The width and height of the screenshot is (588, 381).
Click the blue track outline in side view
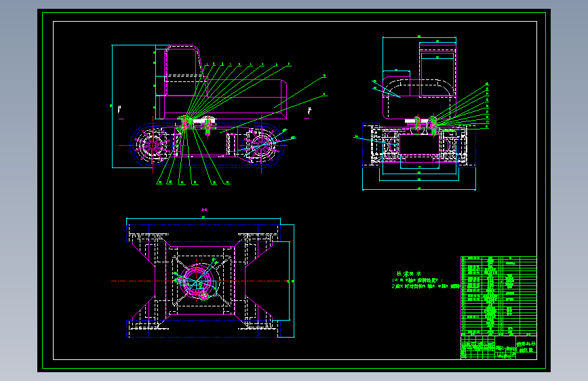tap(207, 145)
